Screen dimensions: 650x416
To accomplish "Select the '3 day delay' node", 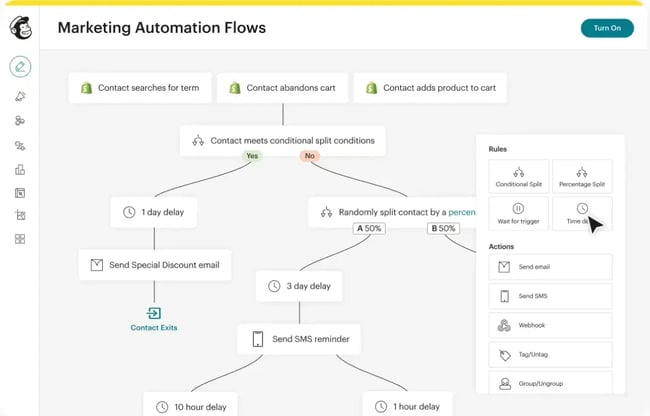I will [x=299, y=286].
